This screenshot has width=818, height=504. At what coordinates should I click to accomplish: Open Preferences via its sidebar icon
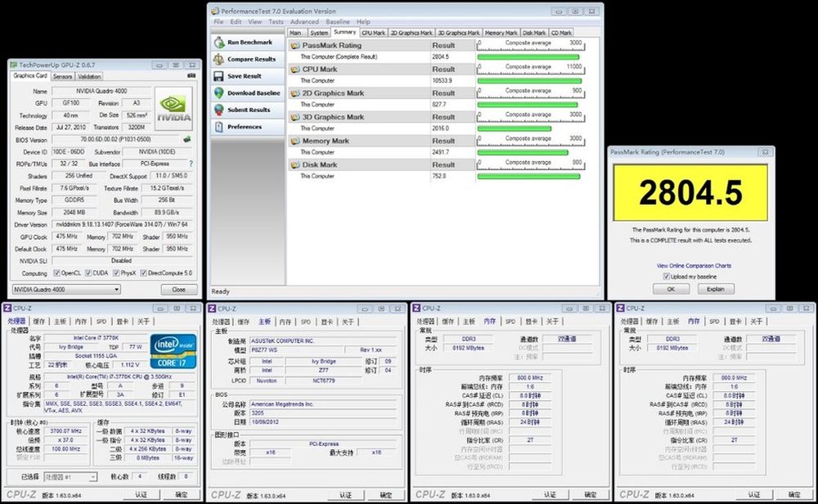click(x=219, y=127)
